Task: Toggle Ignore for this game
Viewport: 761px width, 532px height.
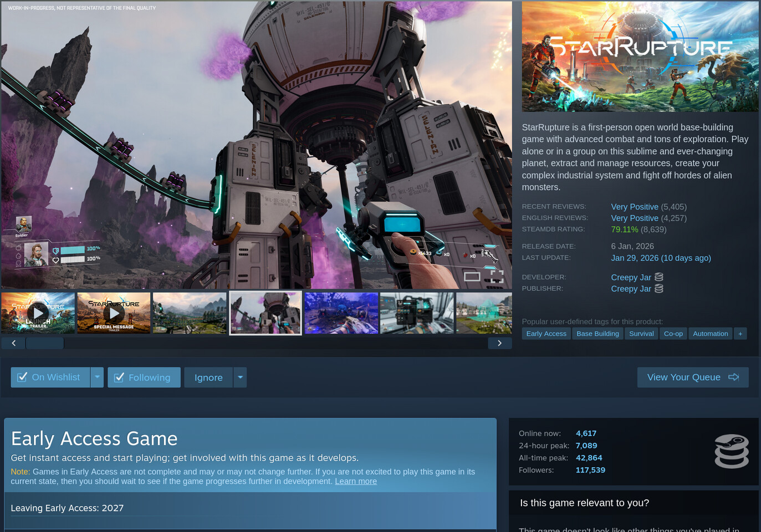Action: pos(208,377)
